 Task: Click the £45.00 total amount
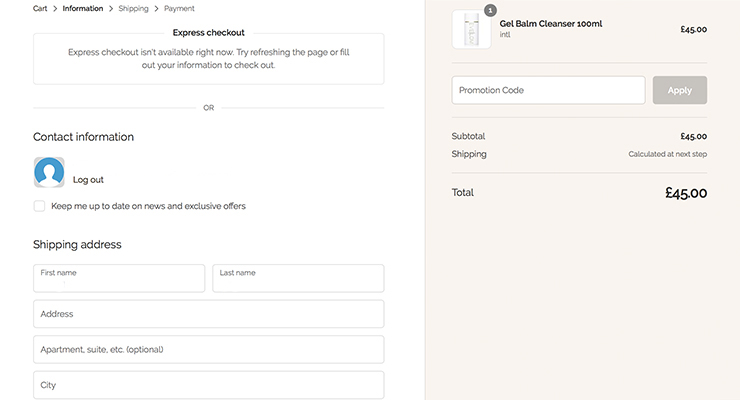[685, 193]
